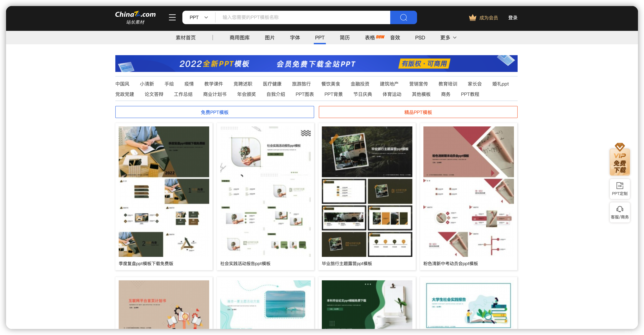Image resolution: width=644 pixels, height=335 pixels.
Task: Click the 2022全新PPT模板 blue banner
Action: pyautogui.click(x=316, y=64)
